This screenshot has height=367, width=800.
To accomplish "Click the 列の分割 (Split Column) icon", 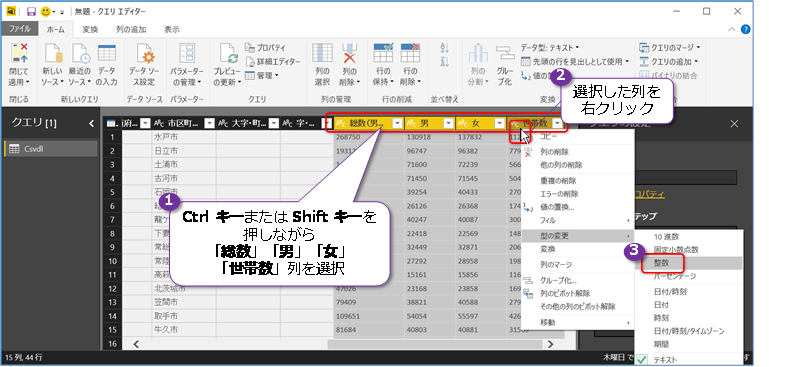I will click(x=478, y=54).
